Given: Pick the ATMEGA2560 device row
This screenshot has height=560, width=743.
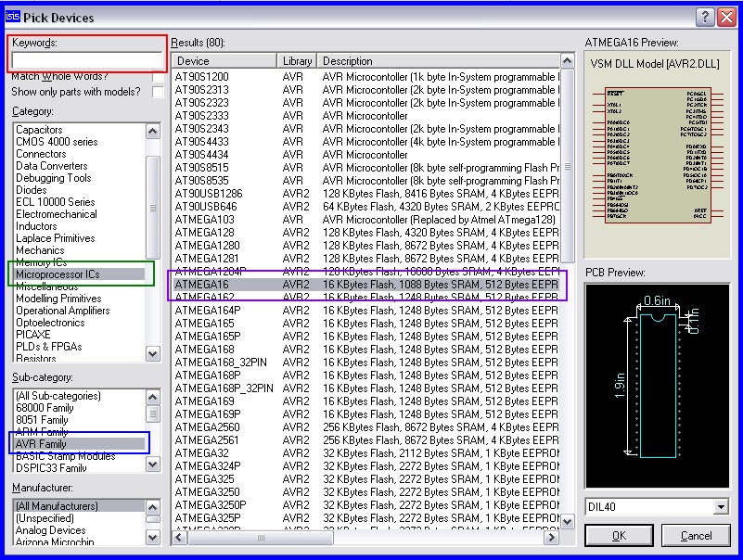Looking at the screenshot, I should 366,427.
